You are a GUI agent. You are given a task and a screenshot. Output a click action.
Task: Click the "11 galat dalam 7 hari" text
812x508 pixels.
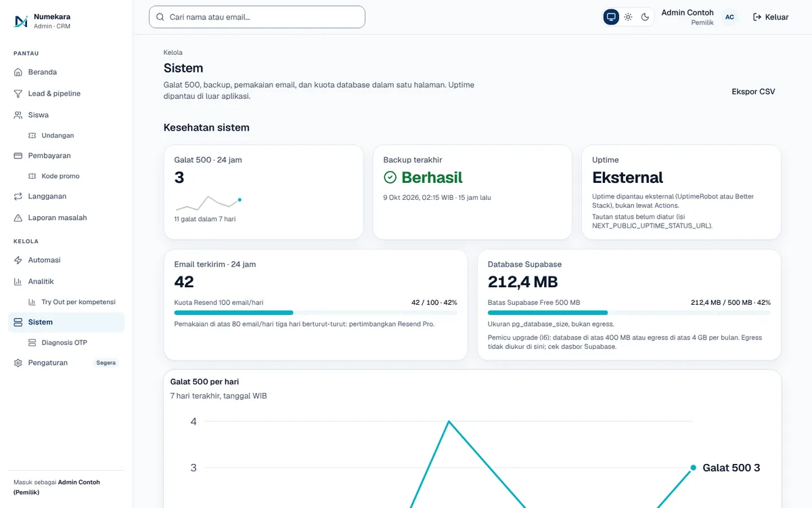205,219
